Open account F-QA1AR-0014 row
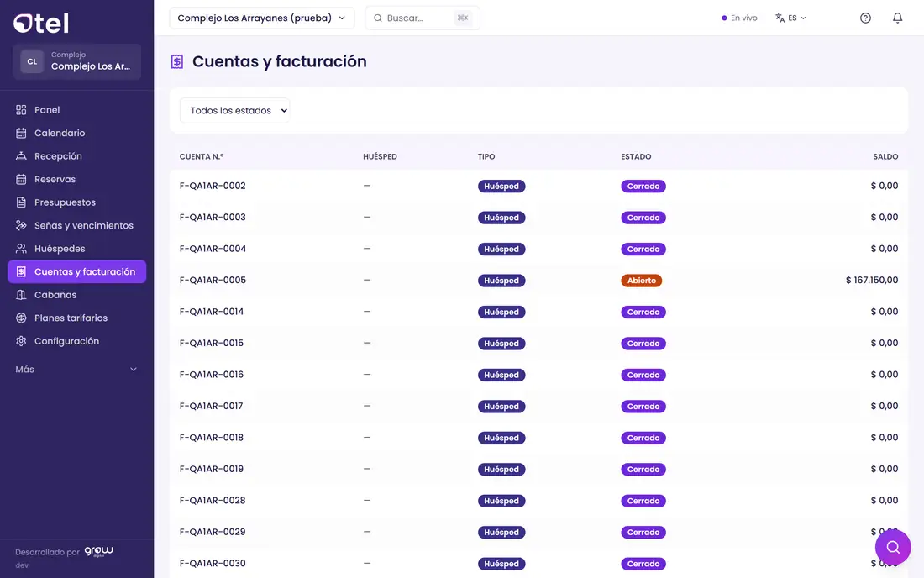Image resolution: width=924 pixels, height=578 pixels. pyautogui.click(x=538, y=312)
